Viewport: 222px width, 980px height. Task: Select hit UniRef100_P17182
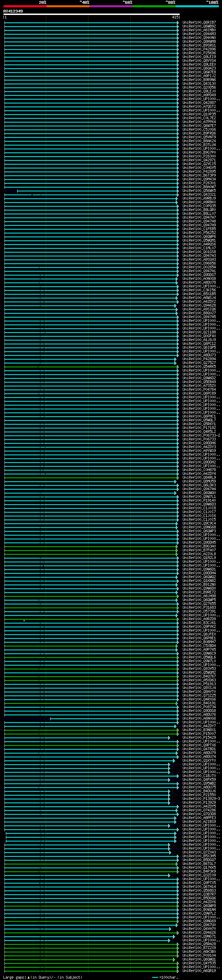click(199, 428)
